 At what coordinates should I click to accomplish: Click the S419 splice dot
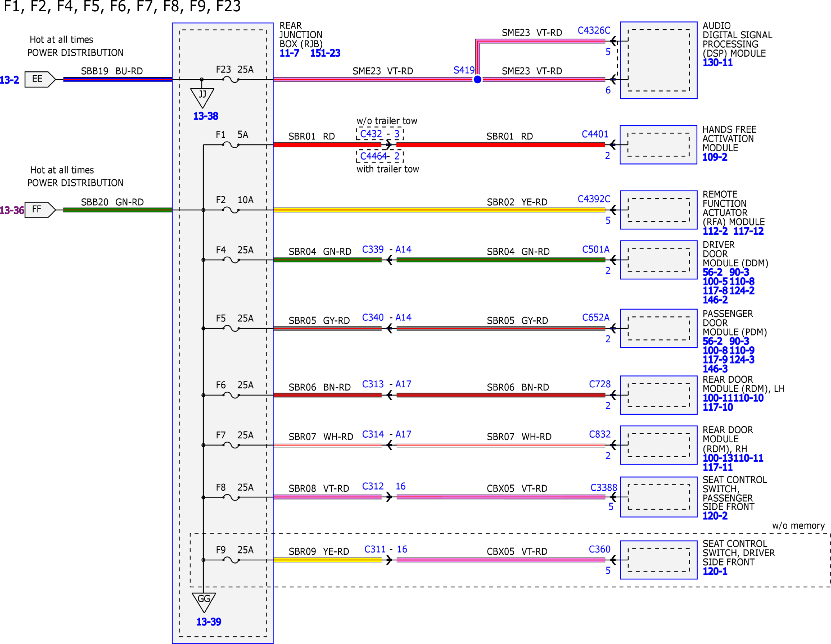478,80
